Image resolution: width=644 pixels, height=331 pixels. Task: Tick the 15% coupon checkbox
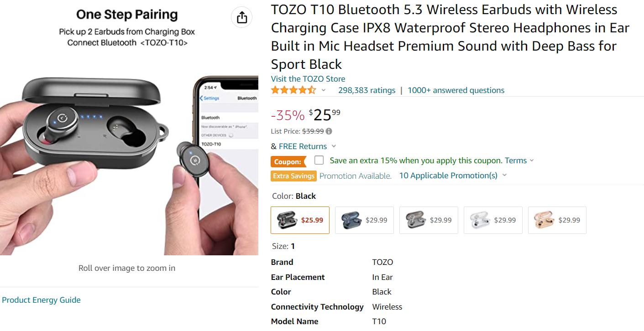coord(319,160)
